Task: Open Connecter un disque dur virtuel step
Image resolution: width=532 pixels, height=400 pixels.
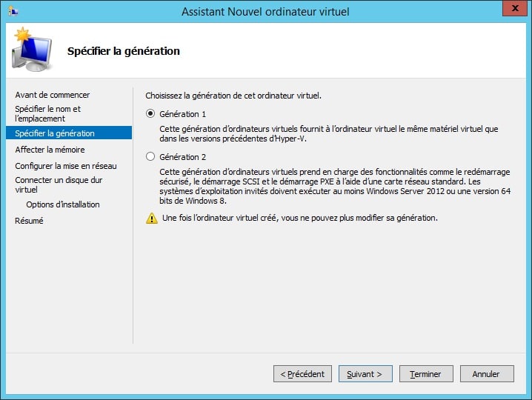Action: (59, 185)
